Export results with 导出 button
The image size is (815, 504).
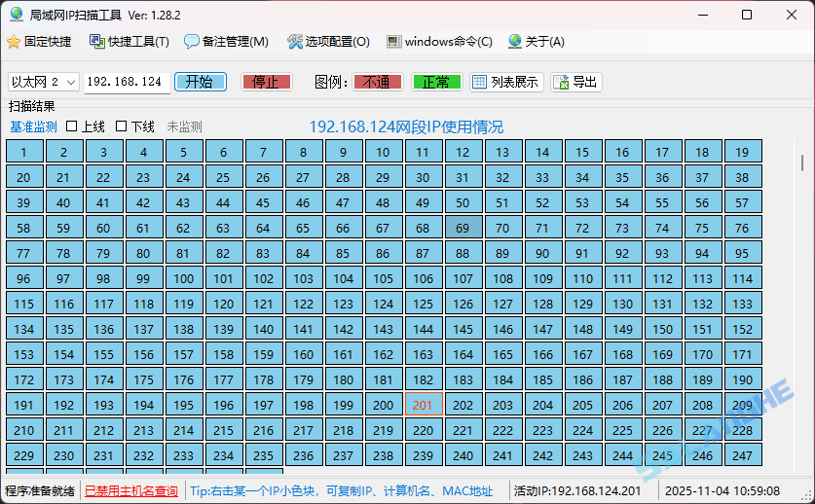tap(575, 82)
